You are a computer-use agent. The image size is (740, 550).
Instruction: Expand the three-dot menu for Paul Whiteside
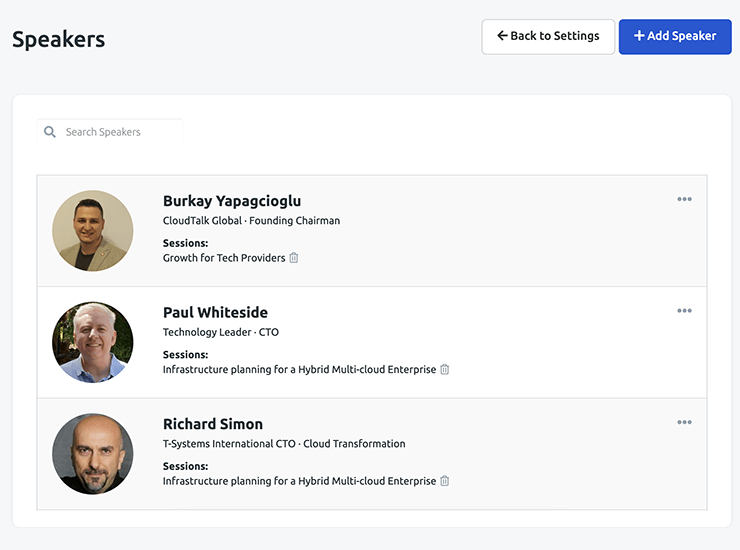pyautogui.click(x=684, y=311)
